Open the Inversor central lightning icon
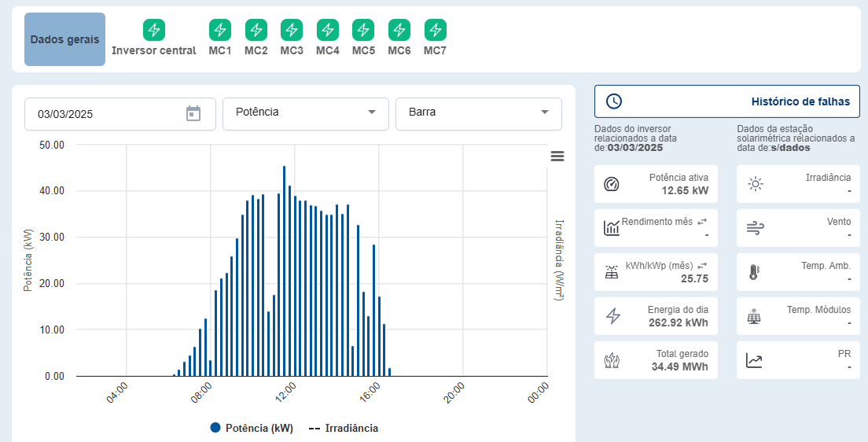Viewport: 868px width, 442px height. pyautogui.click(x=154, y=30)
